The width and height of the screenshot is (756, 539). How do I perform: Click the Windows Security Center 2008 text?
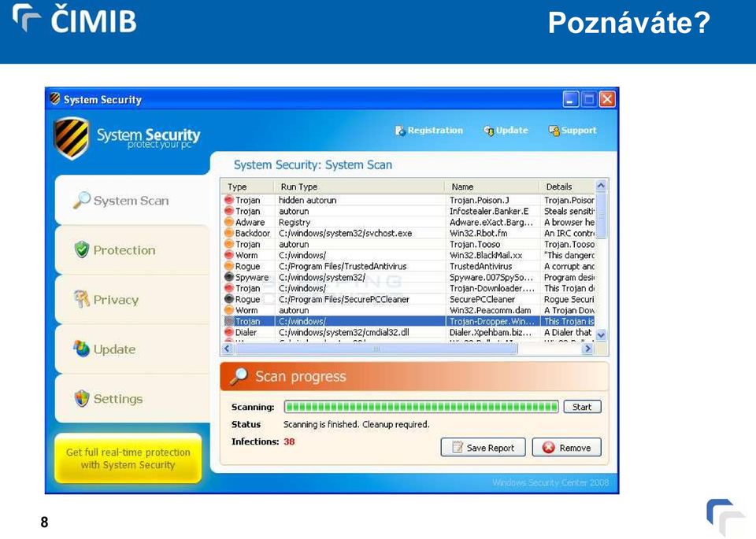pyautogui.click(x=550, y=482)
